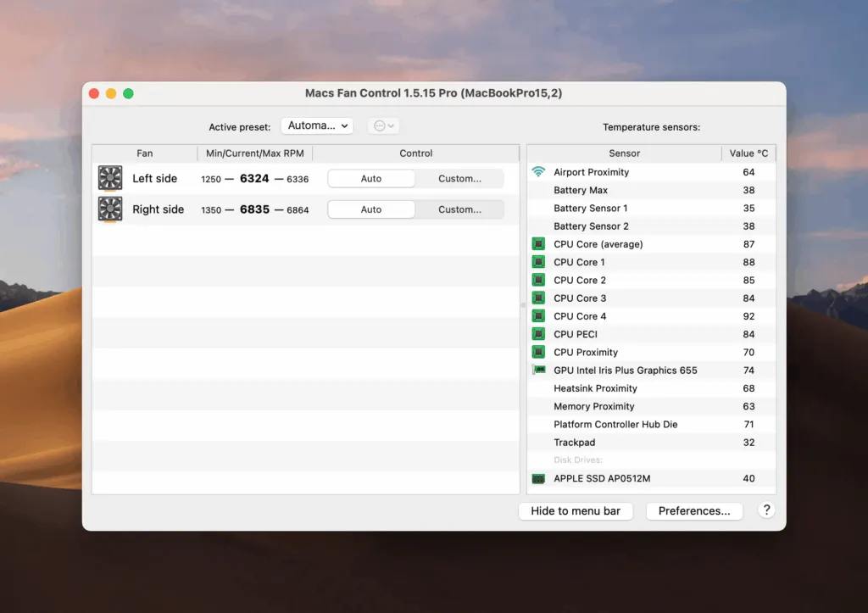The height and width of the screenshot is (613, 868).
Task: Click the Wi-Fi icon beside Airport Proximity
Action: click(x=537, y=172)
